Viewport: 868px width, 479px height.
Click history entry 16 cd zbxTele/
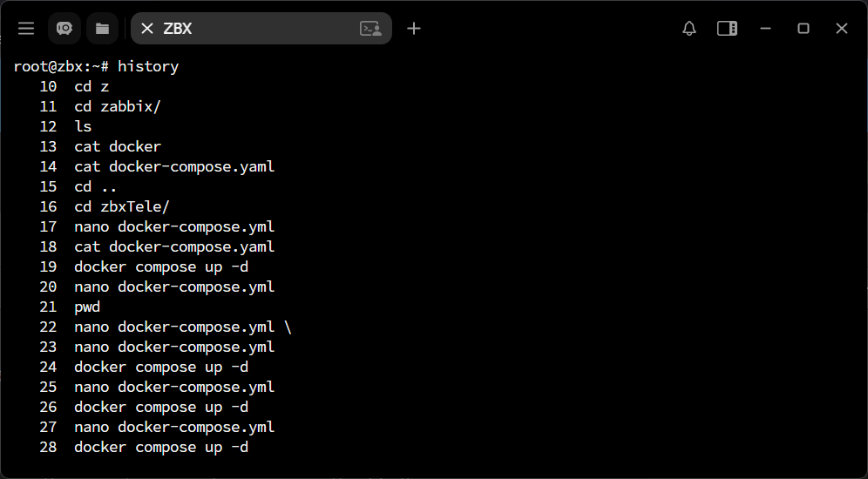[x=122, y=207]
